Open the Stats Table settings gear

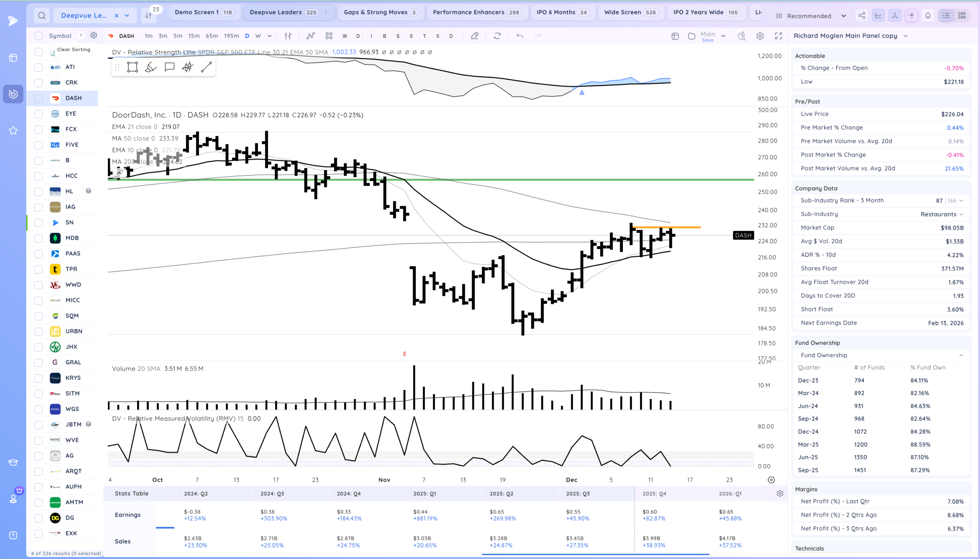pyautogui.click(x=779, y=494)
